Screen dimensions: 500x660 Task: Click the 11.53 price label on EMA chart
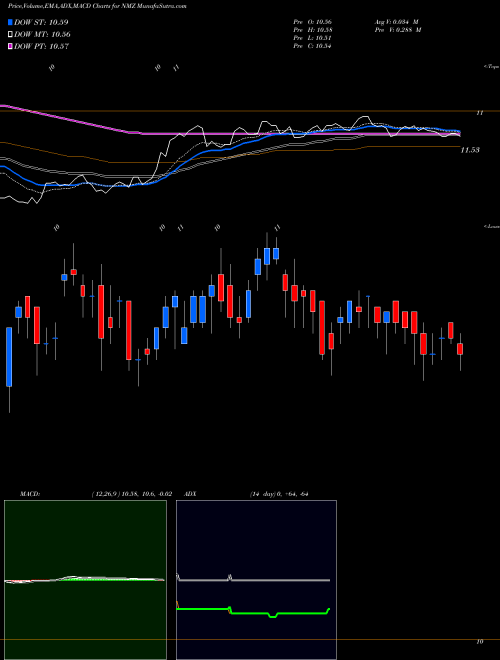(x=470, y=150)
